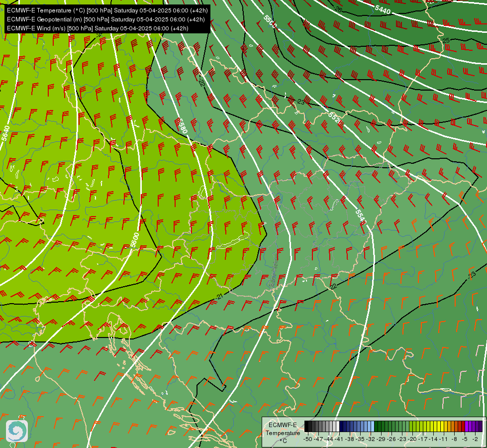Viewport: 487px width, 448px height.
Task: Click the -50 legend tick value
Action: (308, 439)
